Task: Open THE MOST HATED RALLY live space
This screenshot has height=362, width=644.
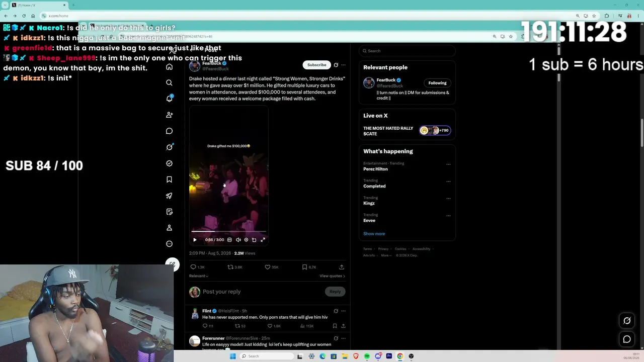Action: pyautogui.click(x=407, y=131)
